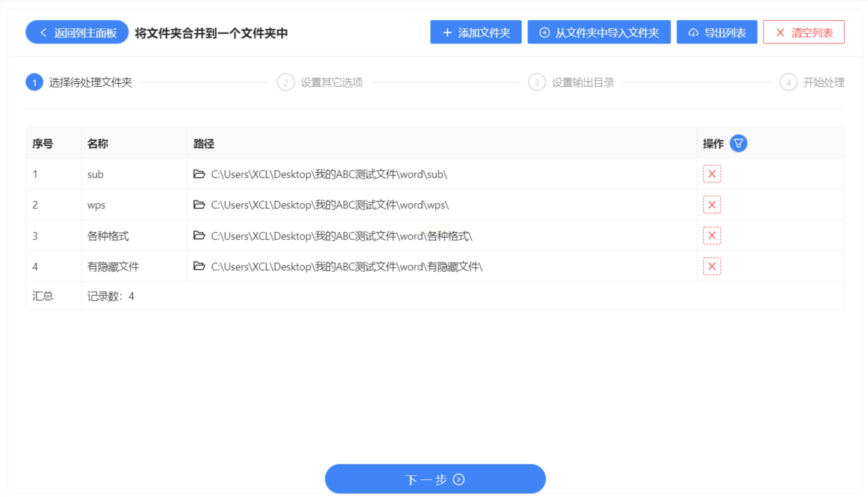Return to main panel via 返回到主面板
Viewport: 868px width, 497px height.
77,32
